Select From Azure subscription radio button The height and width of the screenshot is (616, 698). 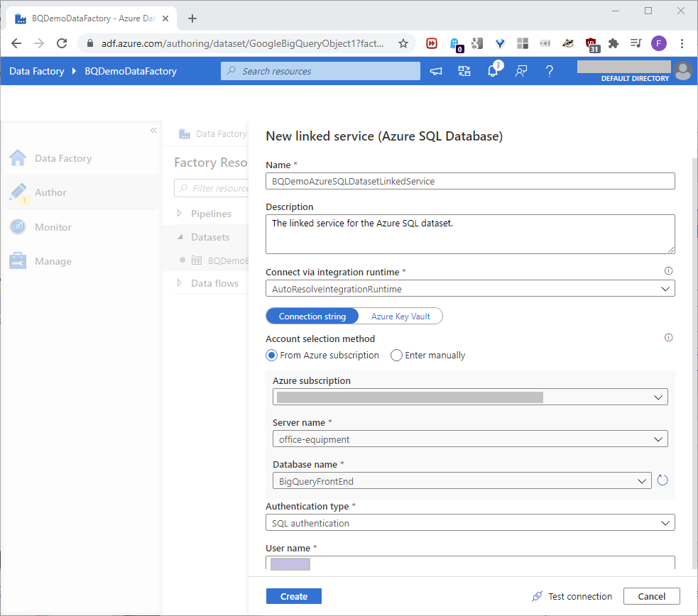click(x=272, y=356)
